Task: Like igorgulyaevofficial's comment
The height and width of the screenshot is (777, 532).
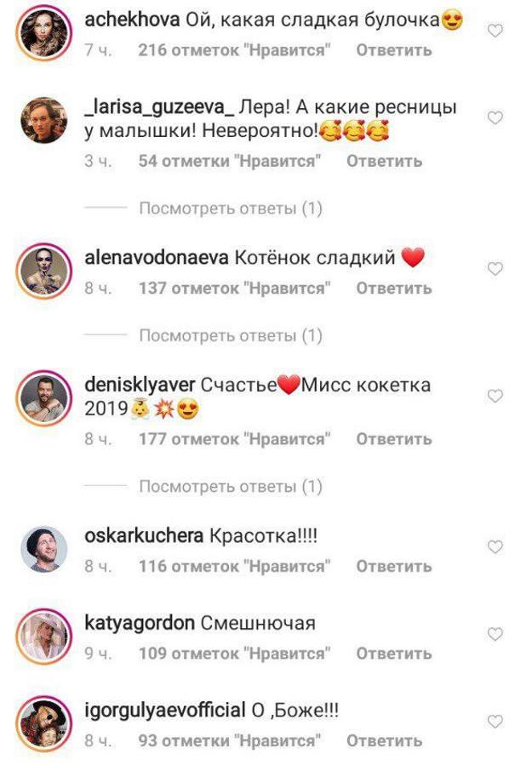Action: [495, 721]
